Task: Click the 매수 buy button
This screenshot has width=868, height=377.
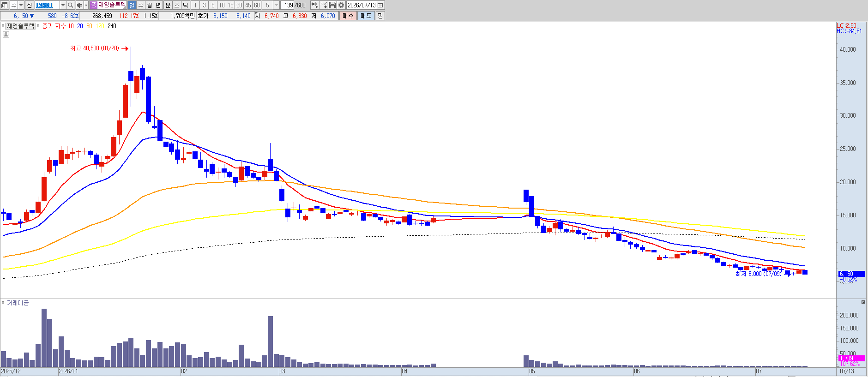Action: 348,16
